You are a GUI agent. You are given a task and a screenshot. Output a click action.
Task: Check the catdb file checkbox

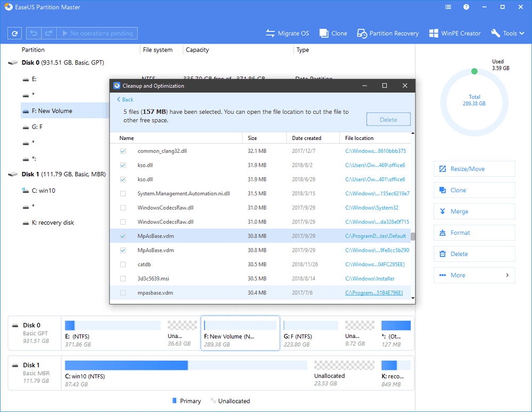123,265
